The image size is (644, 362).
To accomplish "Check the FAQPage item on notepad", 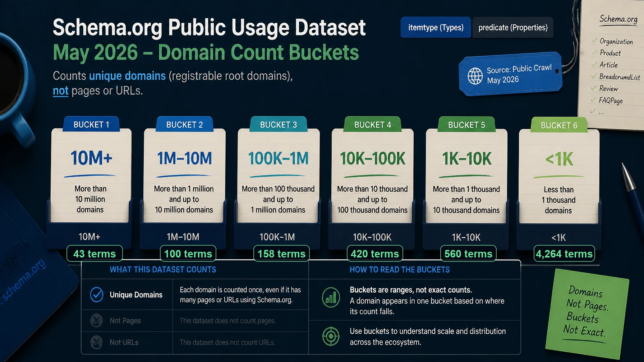I will point(607,100).
